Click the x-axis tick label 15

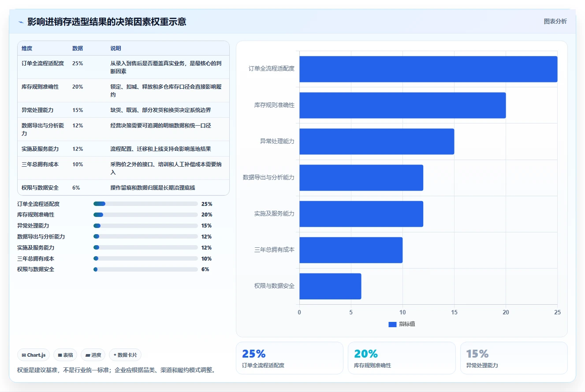(454, 312)
